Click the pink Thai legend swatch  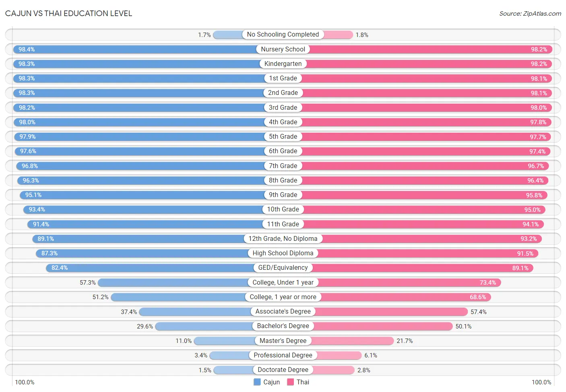click(290, 382)
